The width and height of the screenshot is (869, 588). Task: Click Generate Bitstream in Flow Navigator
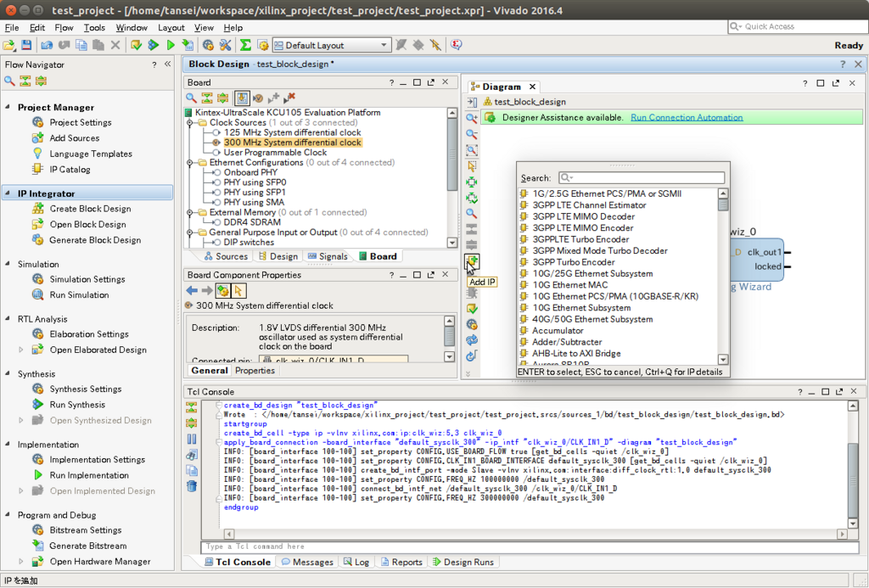tap(88, 546)
